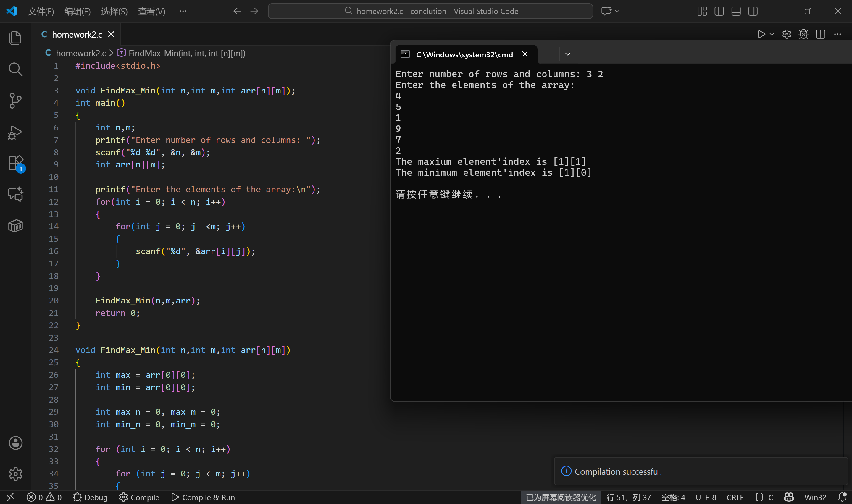
Task: Open the 文件(F) menu
Action: 41,12
